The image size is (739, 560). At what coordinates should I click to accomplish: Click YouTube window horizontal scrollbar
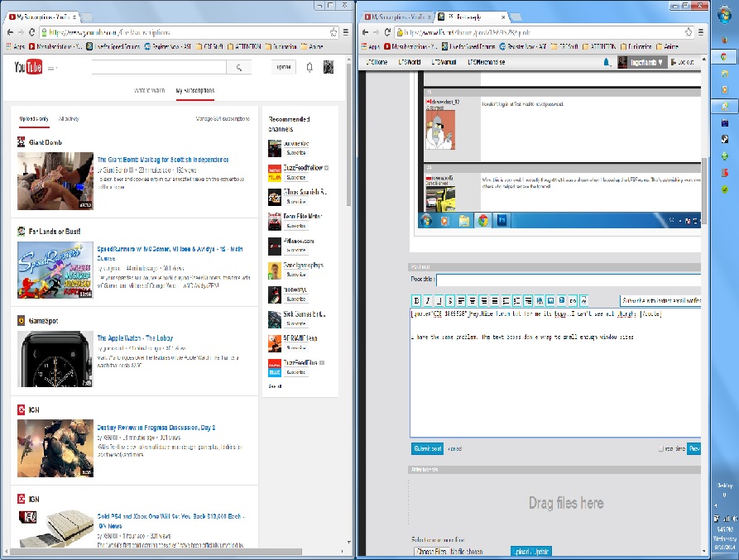coord(156,551)
